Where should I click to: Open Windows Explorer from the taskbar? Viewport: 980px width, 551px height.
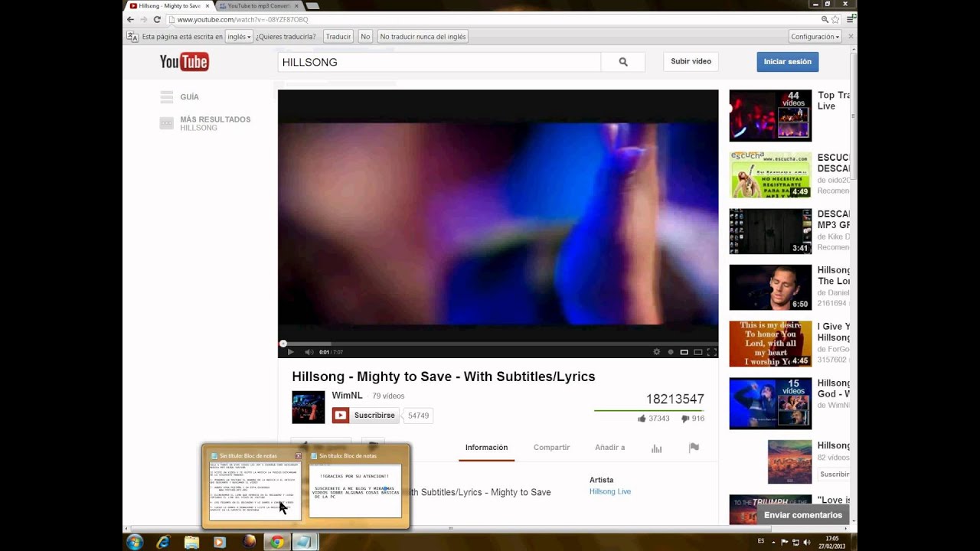click(x=191, y=542)
